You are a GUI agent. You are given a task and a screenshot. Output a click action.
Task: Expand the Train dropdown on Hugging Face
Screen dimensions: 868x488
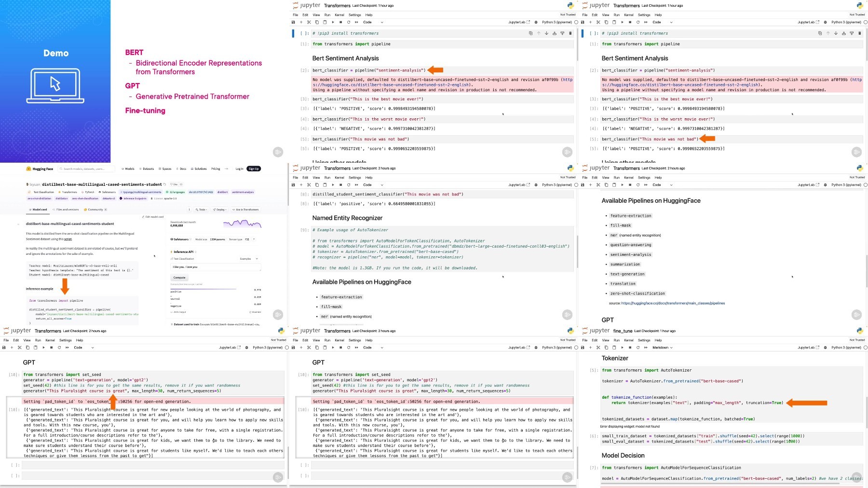tap(201, 209)
